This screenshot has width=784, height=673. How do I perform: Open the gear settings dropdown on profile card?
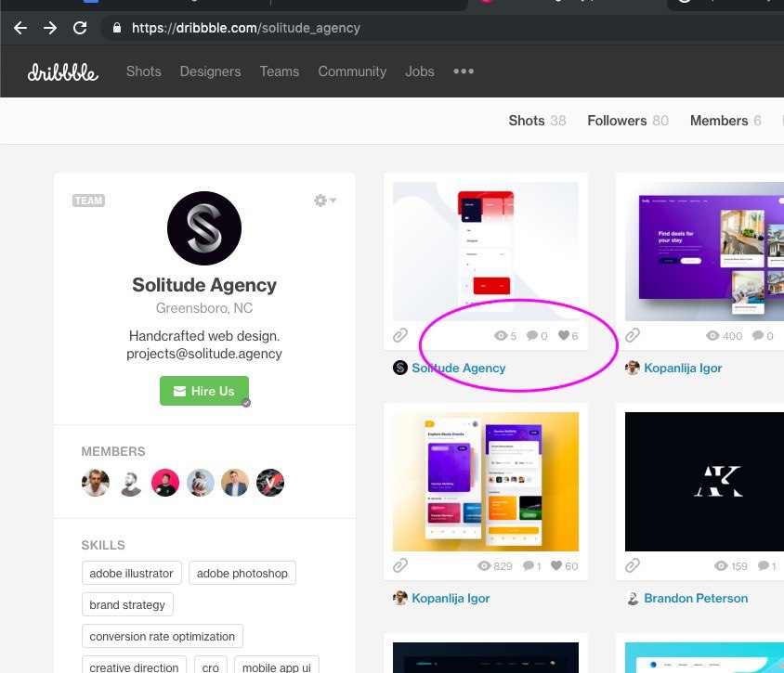point(325,201)
